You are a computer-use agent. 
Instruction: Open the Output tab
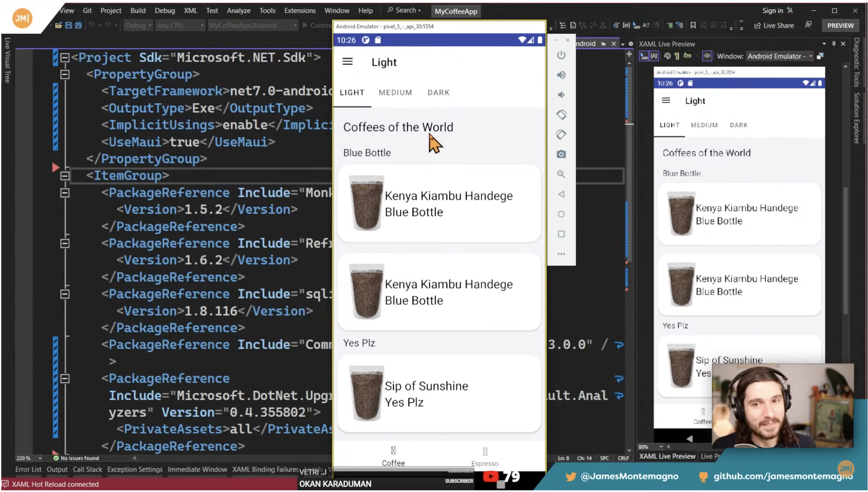coord(57,469)
